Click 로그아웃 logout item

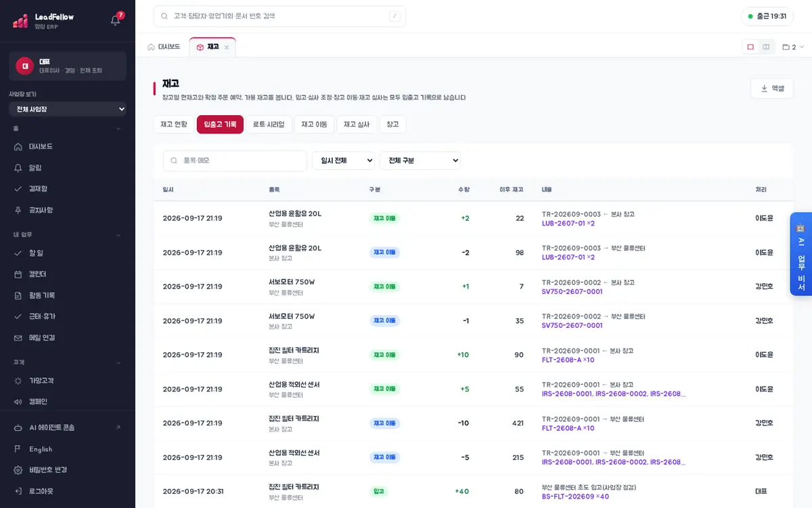tap(68, 491)
